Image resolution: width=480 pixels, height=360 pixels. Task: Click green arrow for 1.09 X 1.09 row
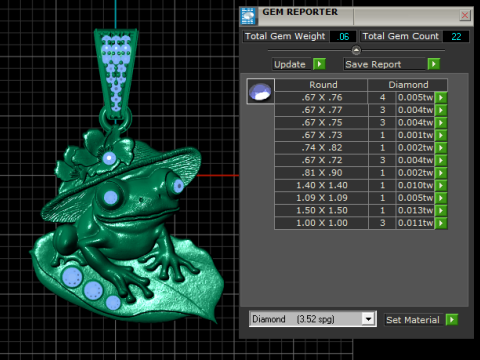pos(441,198)
